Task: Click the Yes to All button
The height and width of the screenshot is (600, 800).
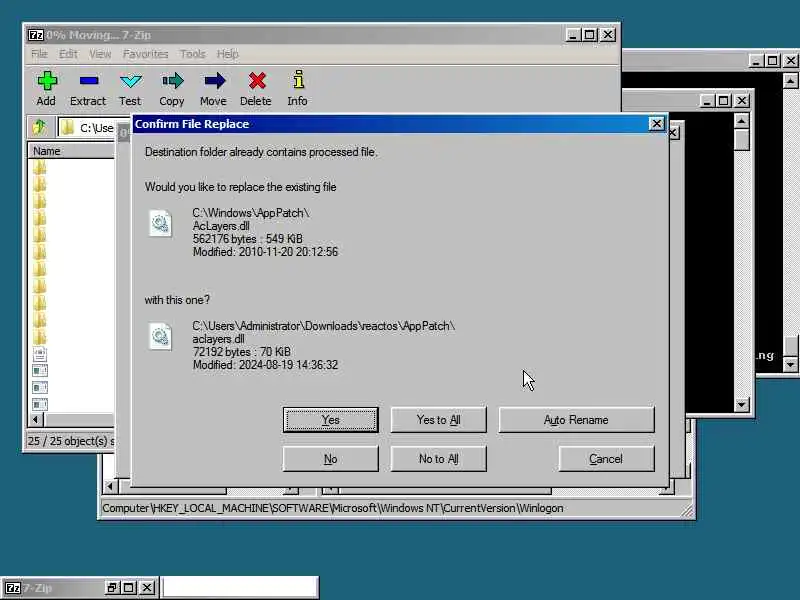Action: click(x=438, y=420)
